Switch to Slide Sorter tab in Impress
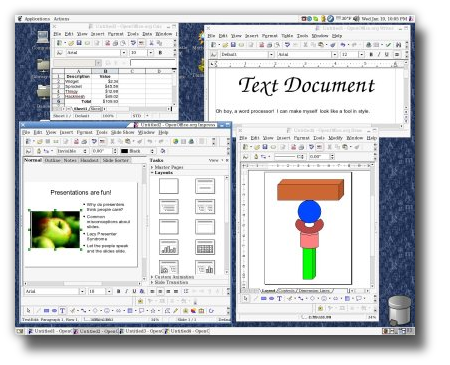450x365 pixels. tap(115, 160)
